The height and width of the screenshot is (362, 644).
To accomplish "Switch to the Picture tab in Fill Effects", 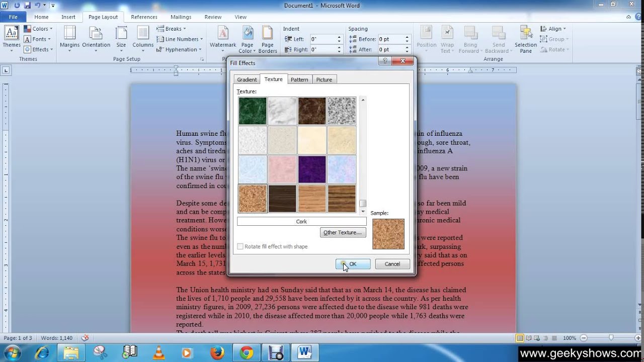I will tap(324, 79).
